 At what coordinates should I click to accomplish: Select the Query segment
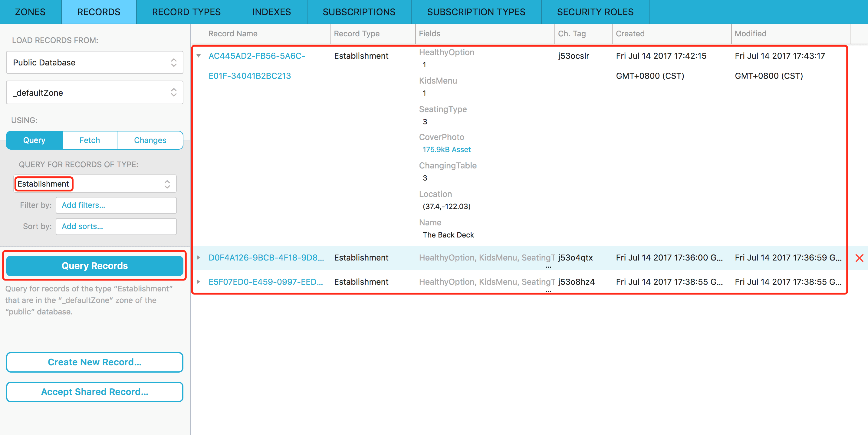pos(35,140)
